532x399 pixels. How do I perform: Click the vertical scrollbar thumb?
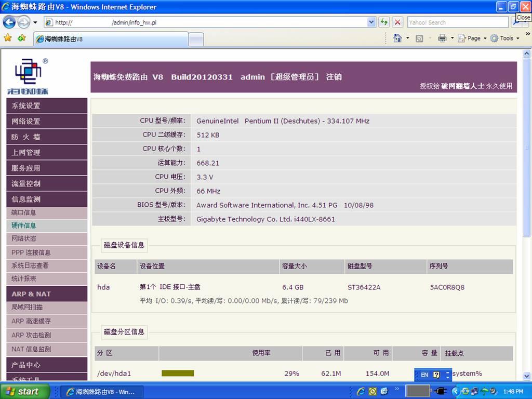527,147
